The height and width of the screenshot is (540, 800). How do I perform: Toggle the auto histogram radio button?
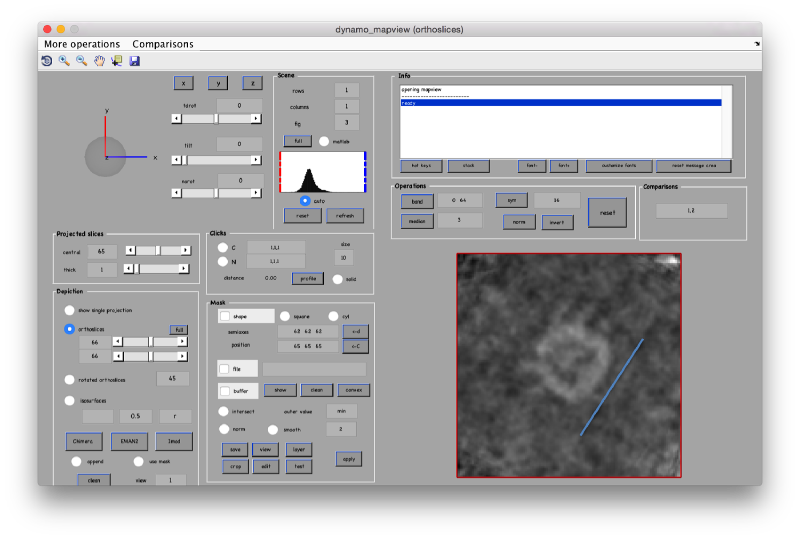[305, 201]
